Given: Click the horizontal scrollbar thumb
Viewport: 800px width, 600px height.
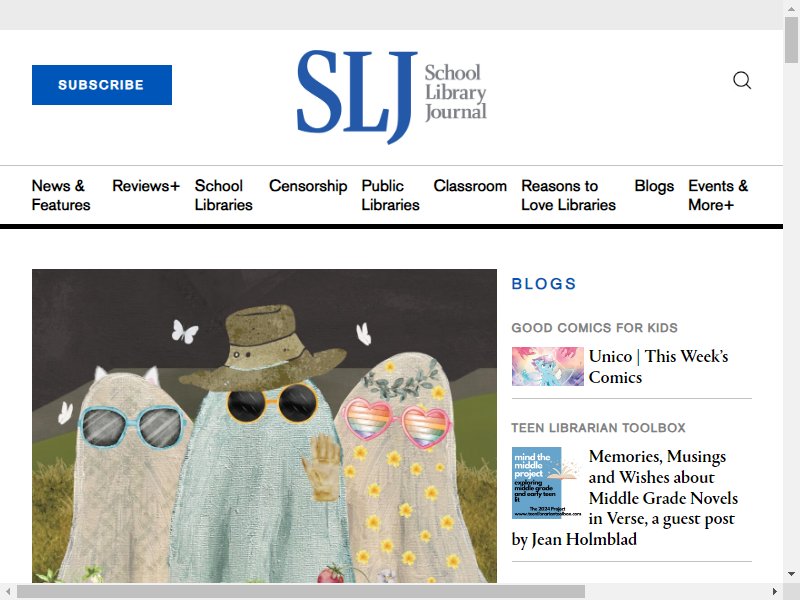Looking at the screenshot, I should (301, 592).
